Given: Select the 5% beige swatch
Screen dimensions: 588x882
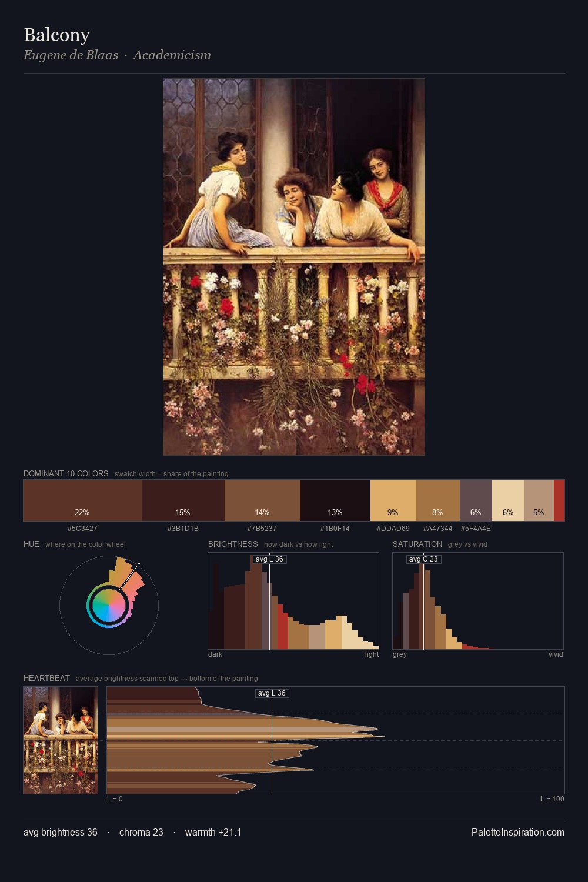Looking at the screenshot, I should click(539, 500).
